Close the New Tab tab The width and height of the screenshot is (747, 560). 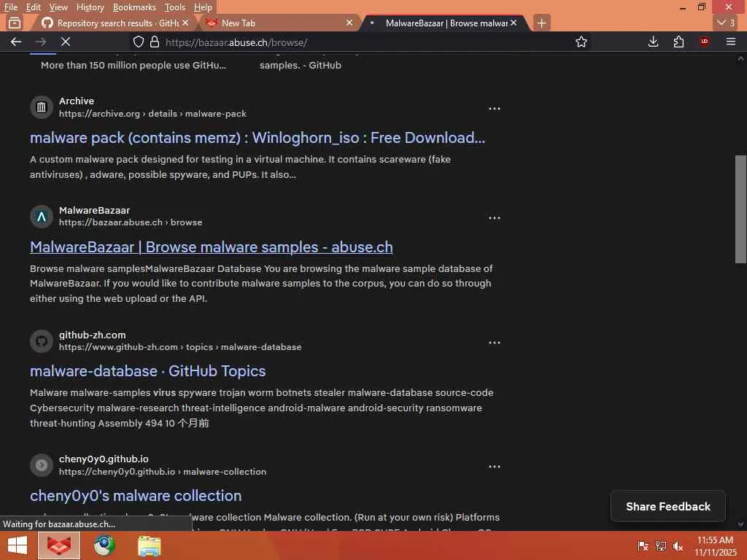(x=349, y=23)
